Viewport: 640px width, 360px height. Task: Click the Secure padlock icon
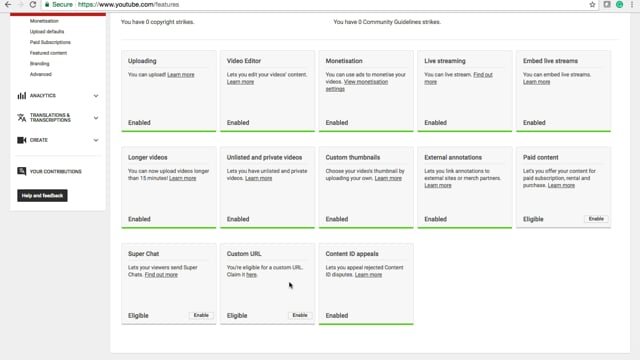click(47, 4)
